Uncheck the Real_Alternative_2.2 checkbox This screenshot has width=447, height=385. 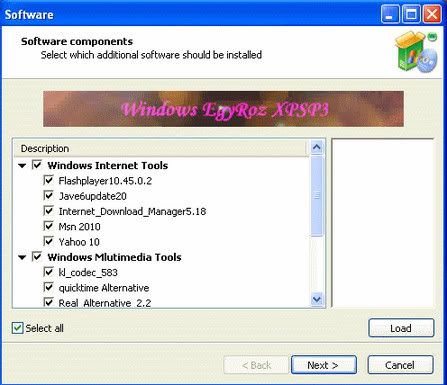pyautogui.click(x=49, y=302)
